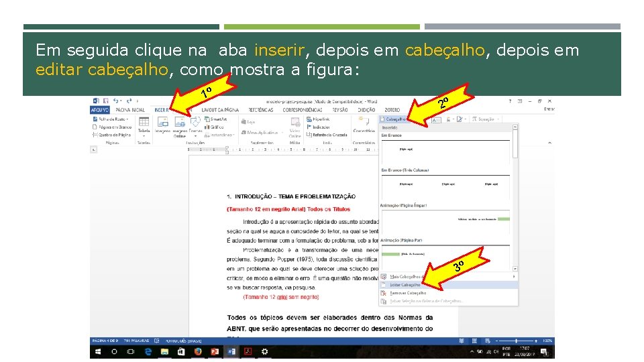Select Remover Cabeçalho menu entry
The width and height of the screenshot is (644, 362).
pyautogui.click(x=448, y=293)
